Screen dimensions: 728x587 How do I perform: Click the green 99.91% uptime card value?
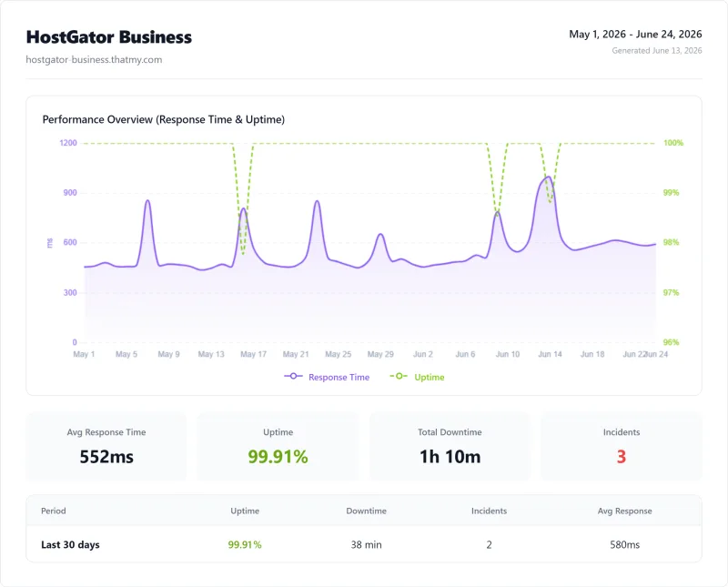(x=278, y=457)
